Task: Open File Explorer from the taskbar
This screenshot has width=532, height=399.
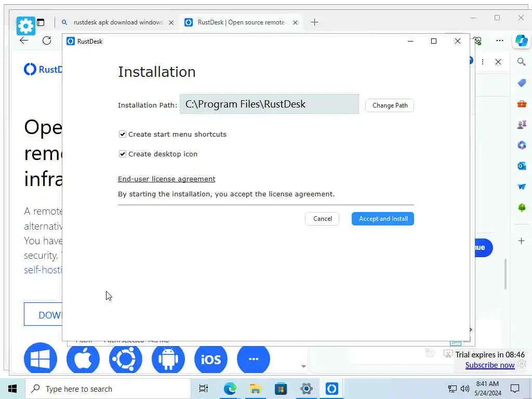Action: click(255, 389)
